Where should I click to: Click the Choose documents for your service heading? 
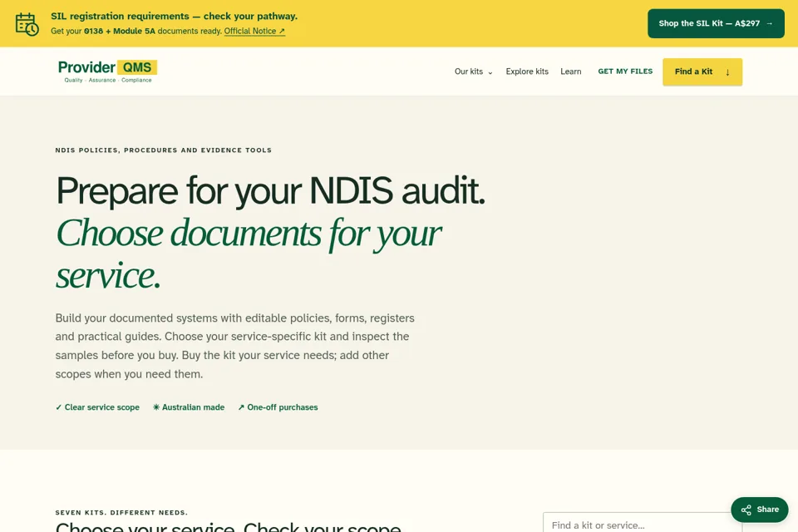pos(249,254)
